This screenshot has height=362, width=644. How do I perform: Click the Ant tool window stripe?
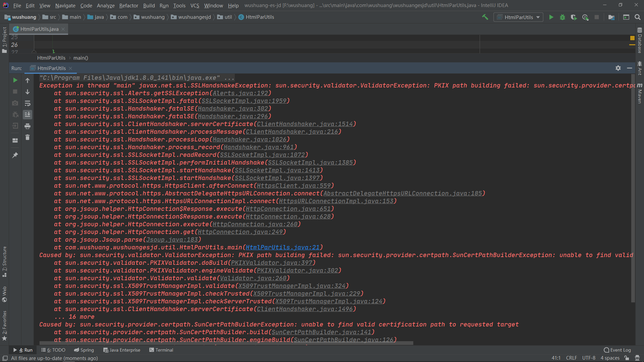tap(640, 68)
